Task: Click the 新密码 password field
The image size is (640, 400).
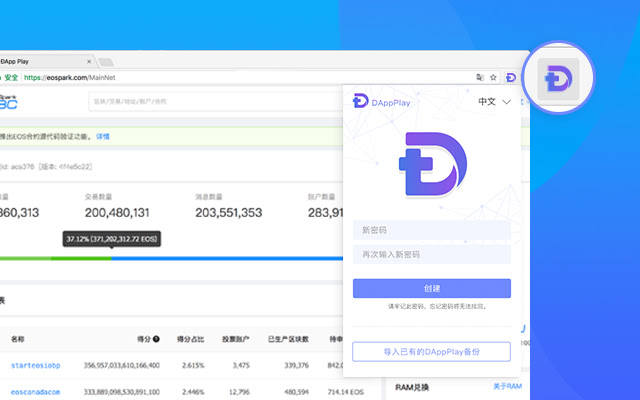Action: (432, 230)
